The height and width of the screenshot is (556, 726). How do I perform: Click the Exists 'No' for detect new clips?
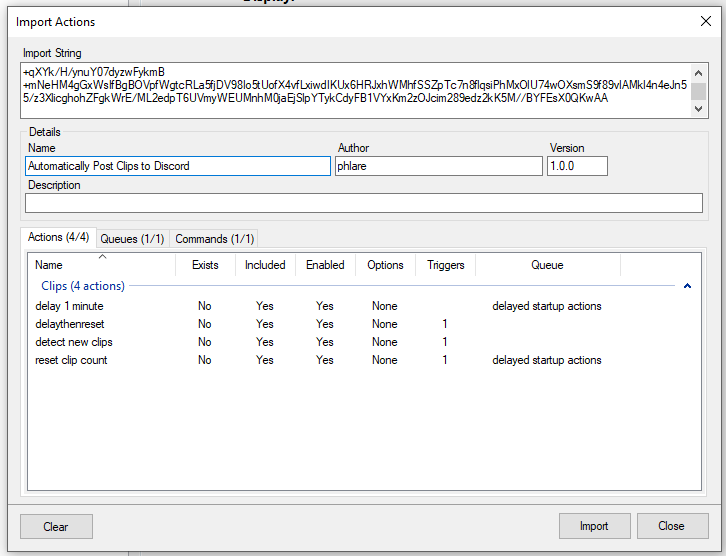point(205,342)
